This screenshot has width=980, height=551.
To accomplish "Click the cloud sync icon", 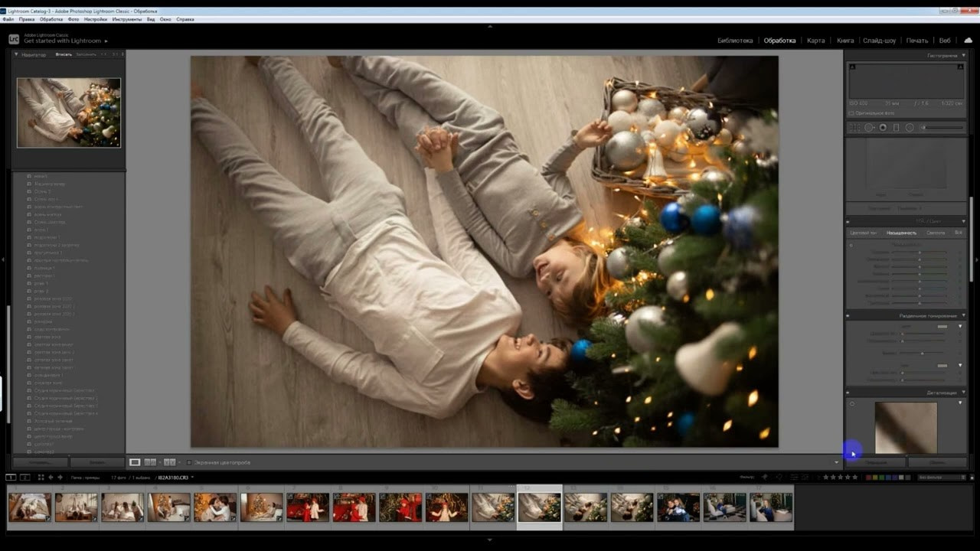I will pyautogui.click(x=968, y=41).
